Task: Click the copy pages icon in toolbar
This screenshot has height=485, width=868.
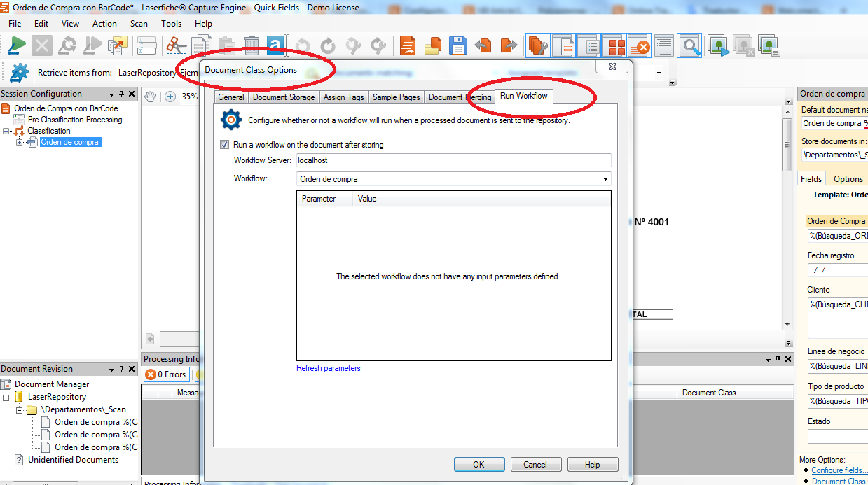Action: click(x=201, y=46)
